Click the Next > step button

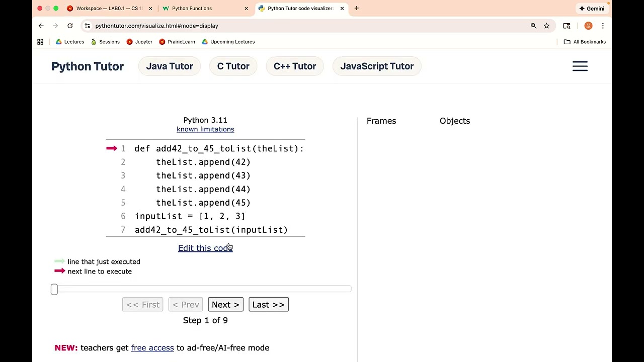point(225,305)
